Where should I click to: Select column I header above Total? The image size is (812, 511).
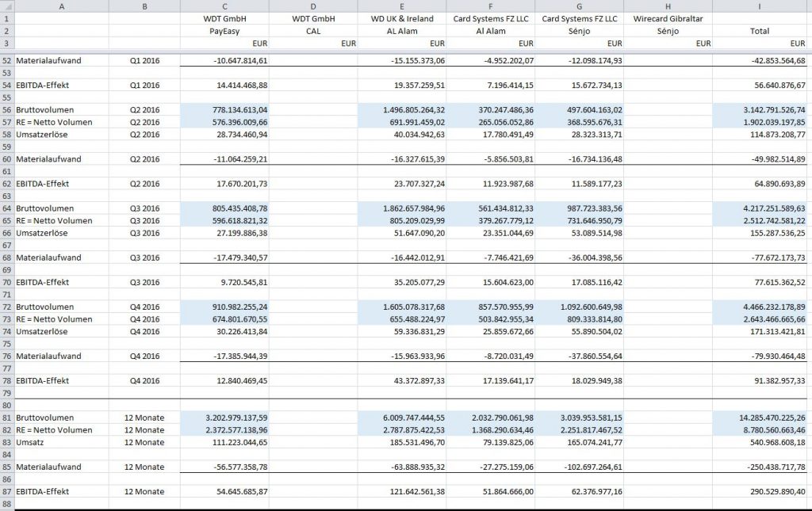click(760, 6)
